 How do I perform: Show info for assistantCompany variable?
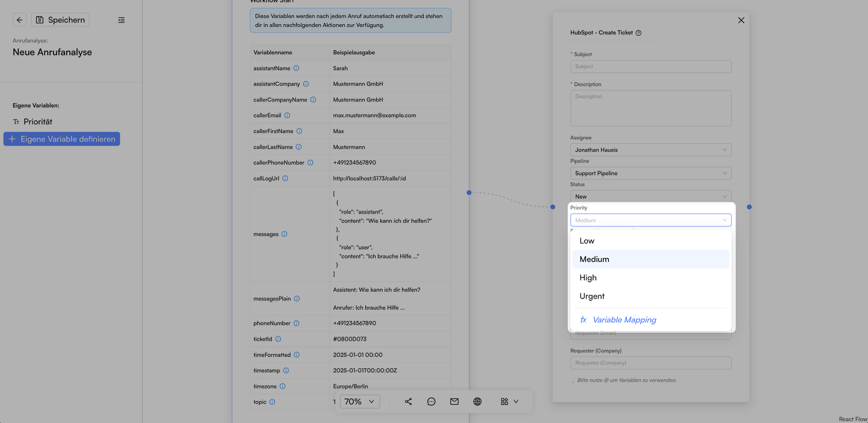306,84
